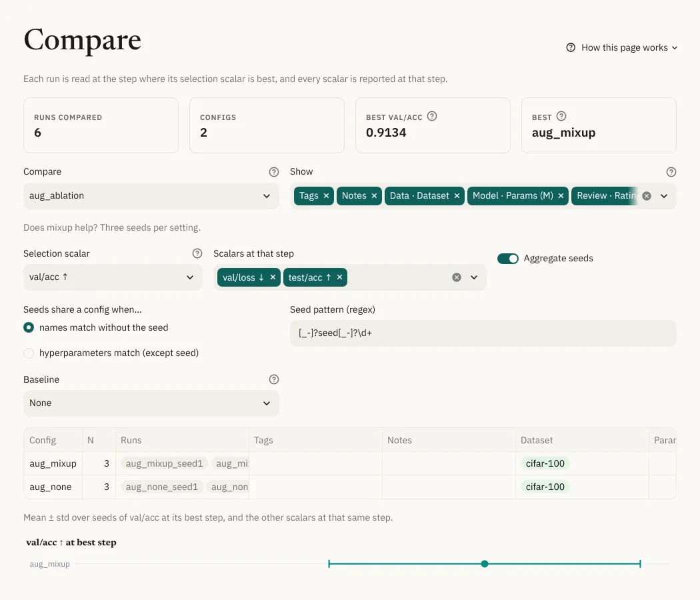This screenshot has height=600, width=700.
Task: Open help icon for Compare field
Action: pyautogui.click(x=273, y=172)
